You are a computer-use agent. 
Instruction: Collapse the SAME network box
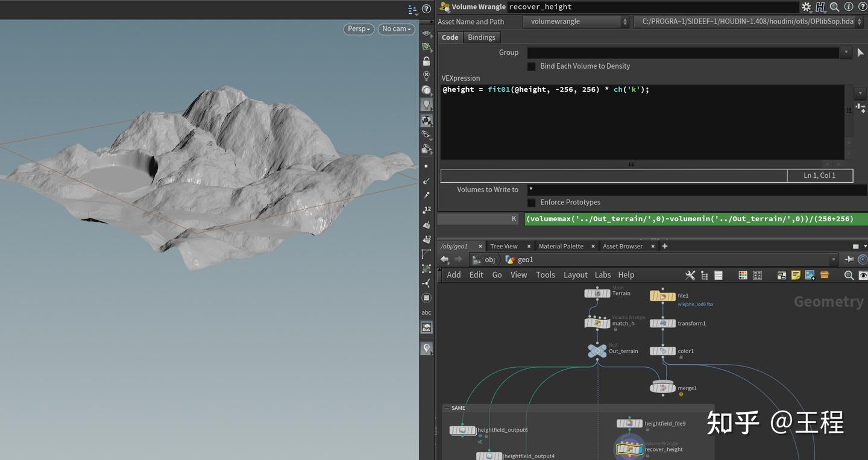click(x=447, y=408)
